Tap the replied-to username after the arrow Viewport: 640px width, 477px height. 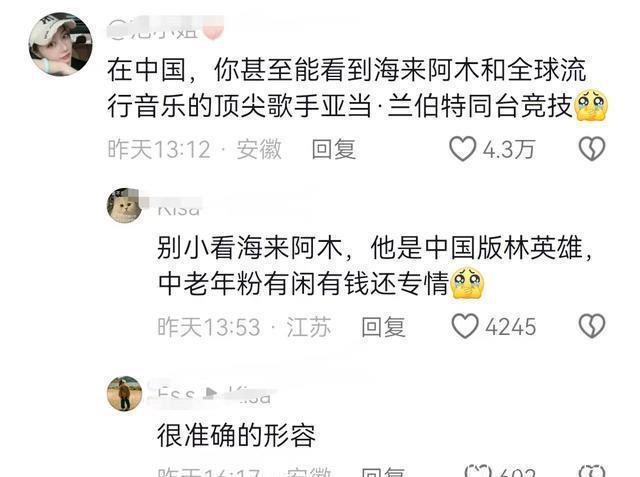[x=250, y=394]
